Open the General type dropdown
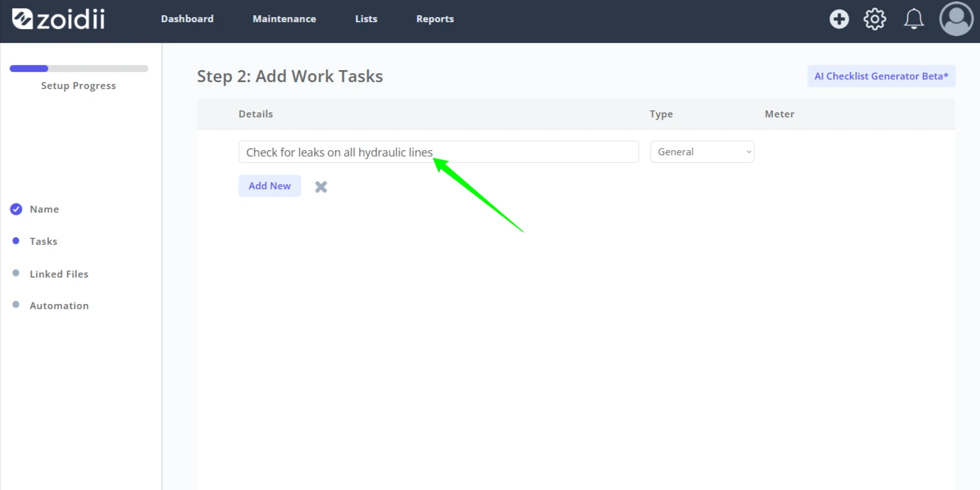The width and height of the screenshot is (980, 490). click(x=702, y=152)
